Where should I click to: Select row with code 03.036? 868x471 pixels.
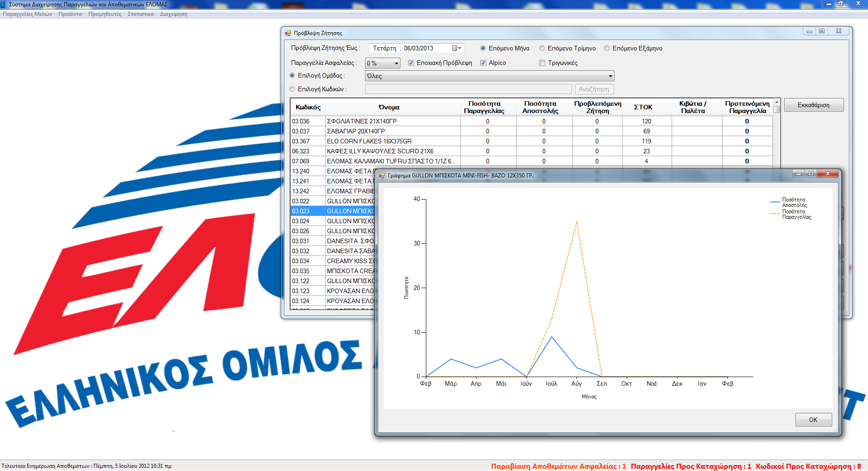coord(532,121)
